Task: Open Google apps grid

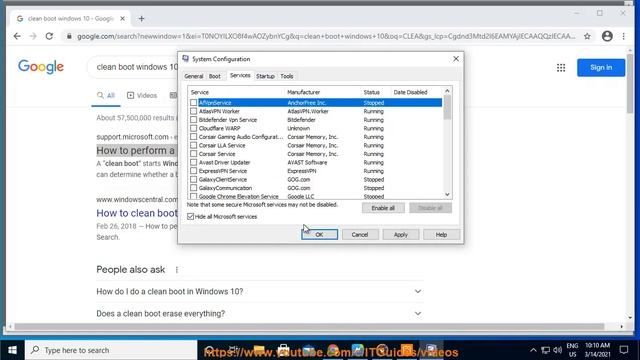Action: [561, 68]
